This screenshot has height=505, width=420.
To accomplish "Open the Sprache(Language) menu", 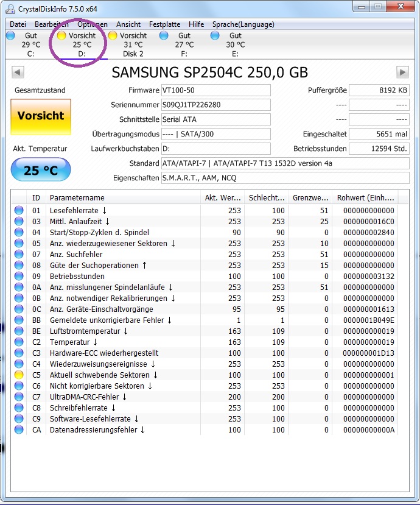I will (x=243, y=24).
